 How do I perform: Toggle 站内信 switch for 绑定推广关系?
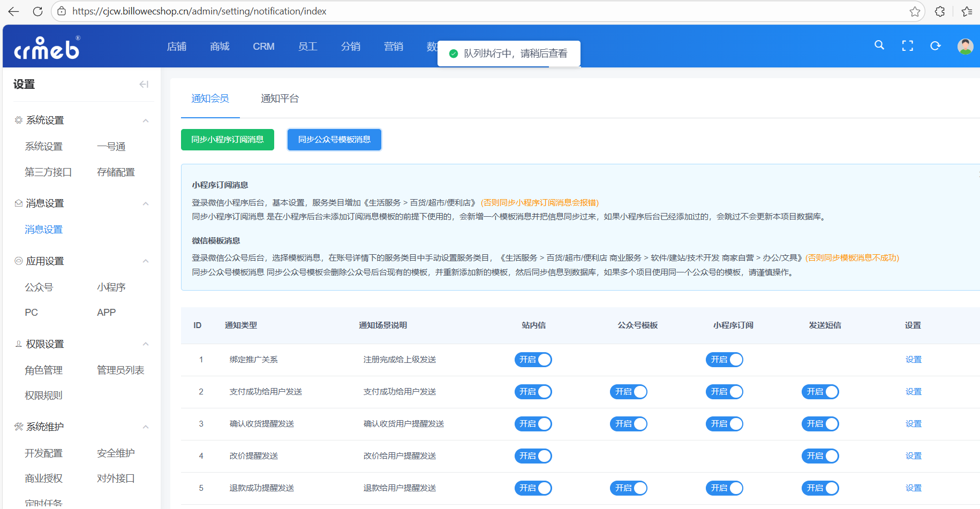coord(533,360)
